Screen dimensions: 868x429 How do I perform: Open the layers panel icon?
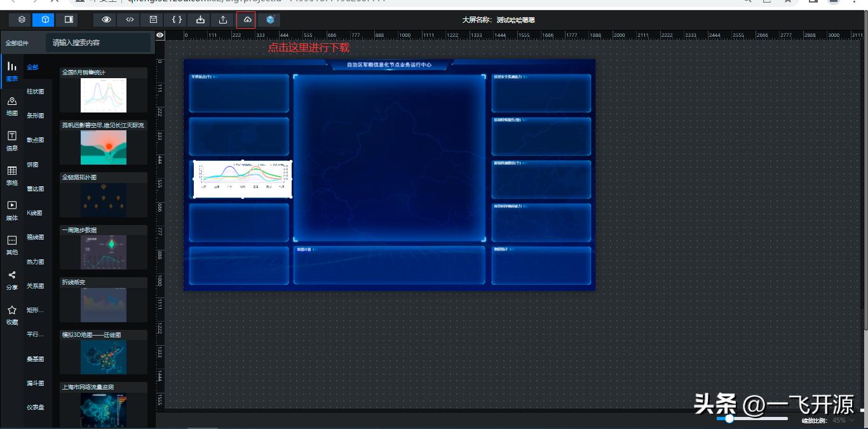(x=21, y=19)
